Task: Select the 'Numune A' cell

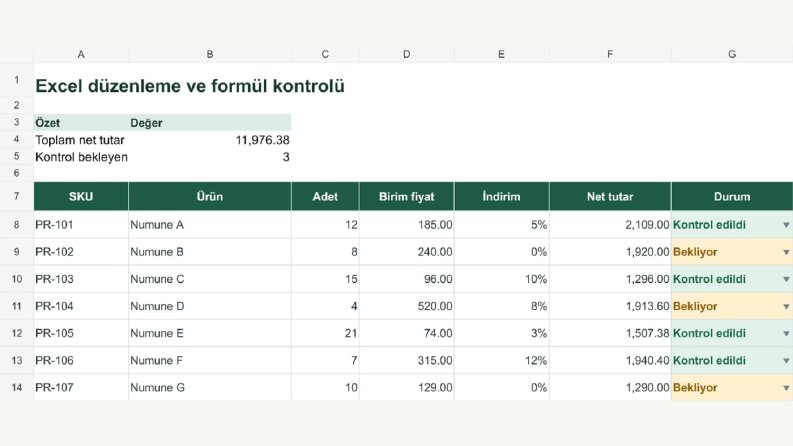Action: [210, 225]
